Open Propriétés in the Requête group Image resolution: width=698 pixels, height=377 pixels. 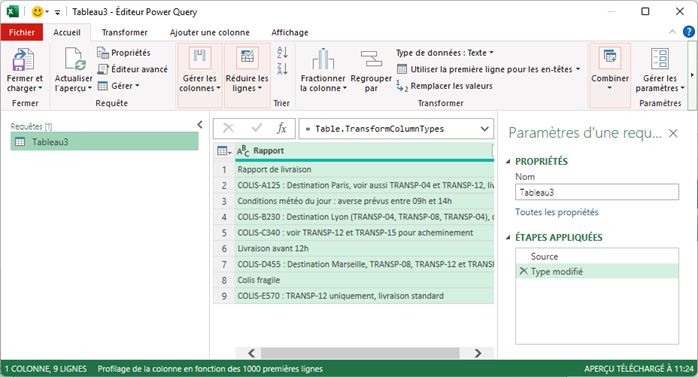point(124,53)
